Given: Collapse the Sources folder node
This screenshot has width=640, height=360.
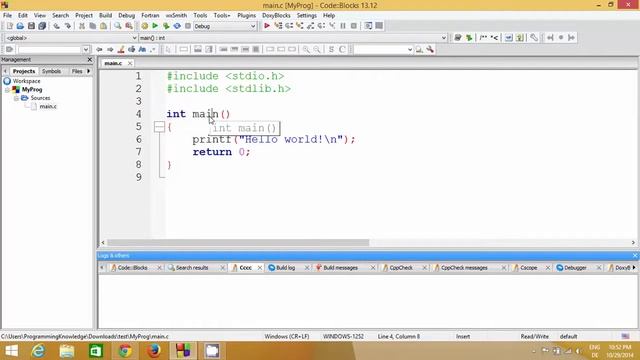Looking at the screenshot, I should point(16,98).
